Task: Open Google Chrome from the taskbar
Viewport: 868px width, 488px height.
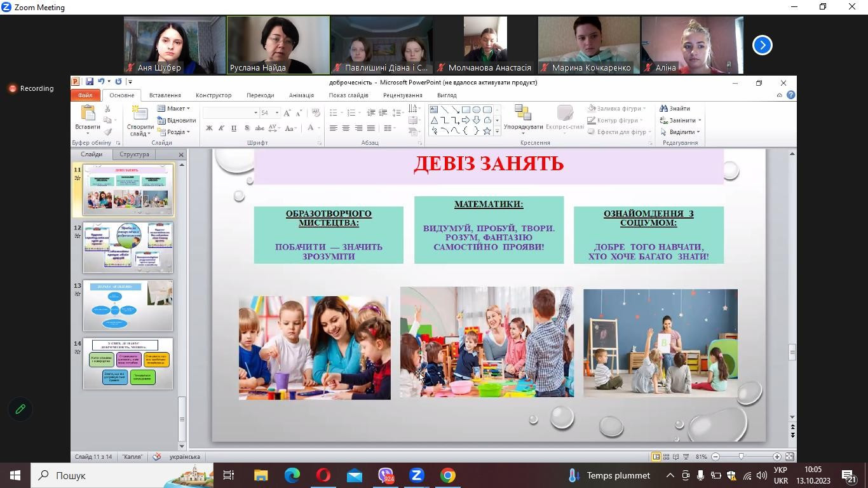Action: [448, 475]
